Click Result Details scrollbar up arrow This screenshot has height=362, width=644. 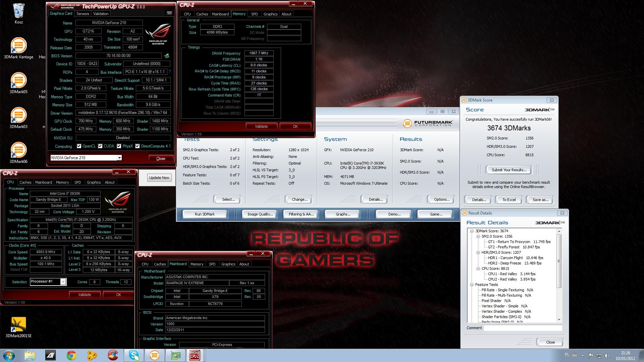coord(559,231)
